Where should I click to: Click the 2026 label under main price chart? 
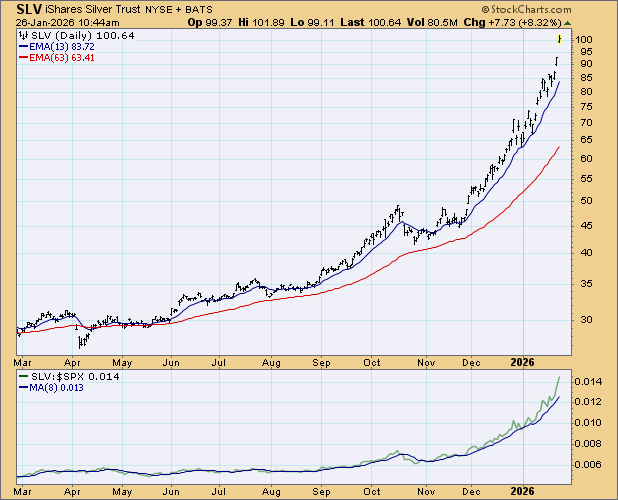point(523,362)
